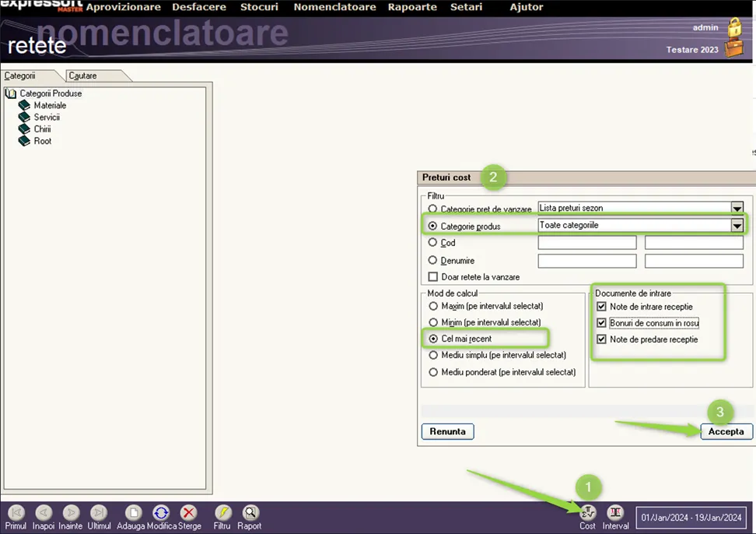Image resolution: width=756 pixels, height=534 pixels.
Task: Delete using the Sterge red X icon
Action: point(188,513)
